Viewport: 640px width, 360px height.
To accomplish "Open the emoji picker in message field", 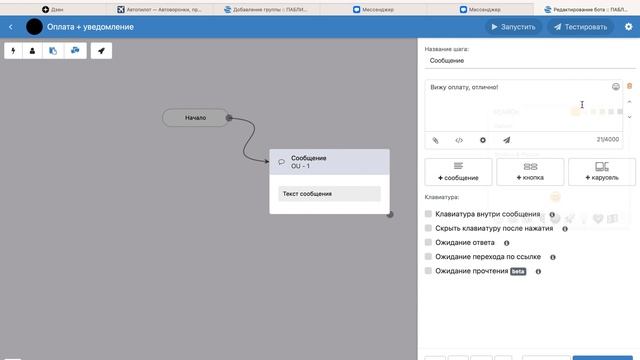I will coord(616,87).
